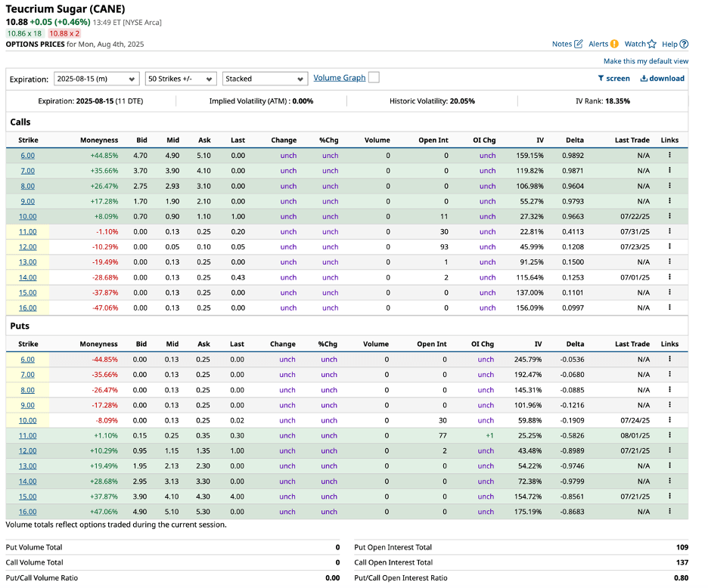Click the 12.00 put strike link
This screenshot has height=588, width=708.
pos(27,450)
